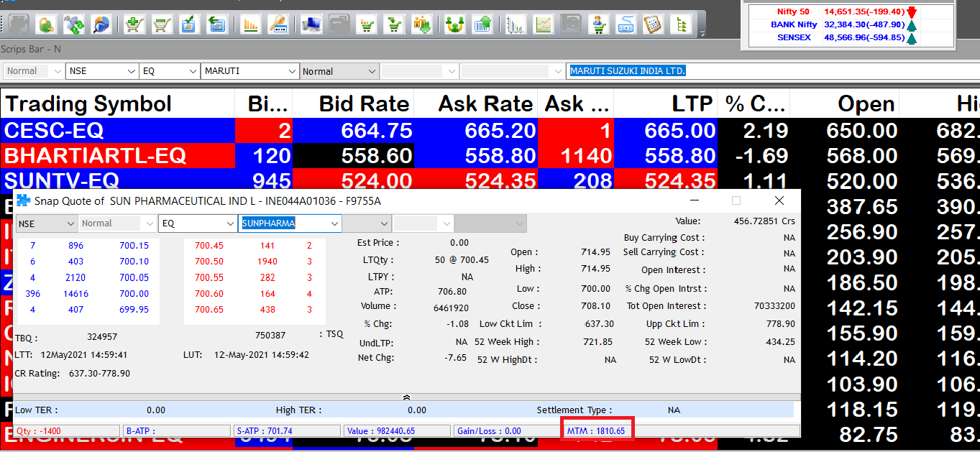This screenshot has height=452, width=980.
Task: Click the order form with checkmark icon
Action: (189, 24)
